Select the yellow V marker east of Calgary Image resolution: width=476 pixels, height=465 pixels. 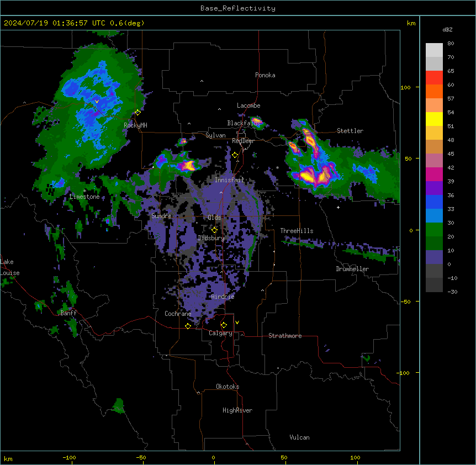[237, 323]
